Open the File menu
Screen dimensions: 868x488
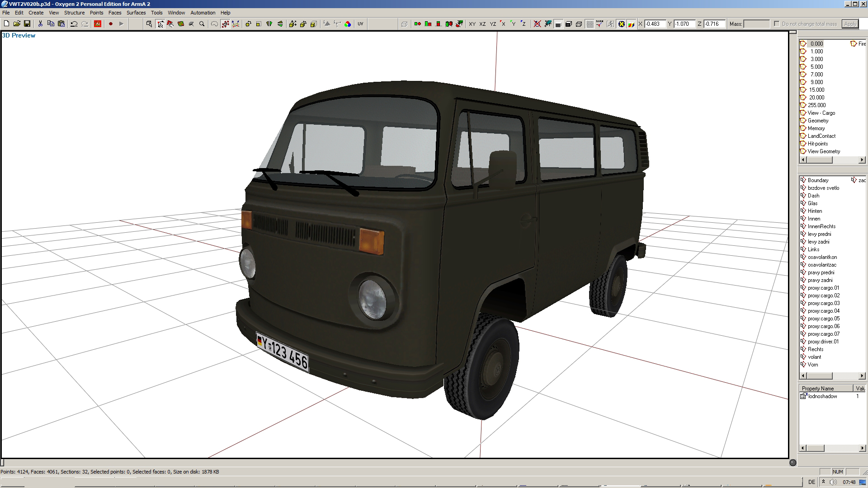[6, 13]
